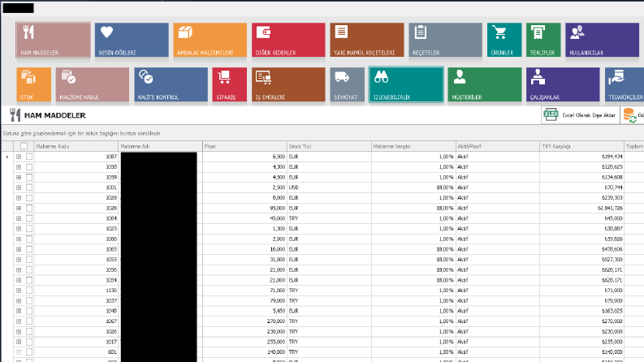Sort by the Döviz Tipi column header

pyautogui.click(x=329, y=146)
